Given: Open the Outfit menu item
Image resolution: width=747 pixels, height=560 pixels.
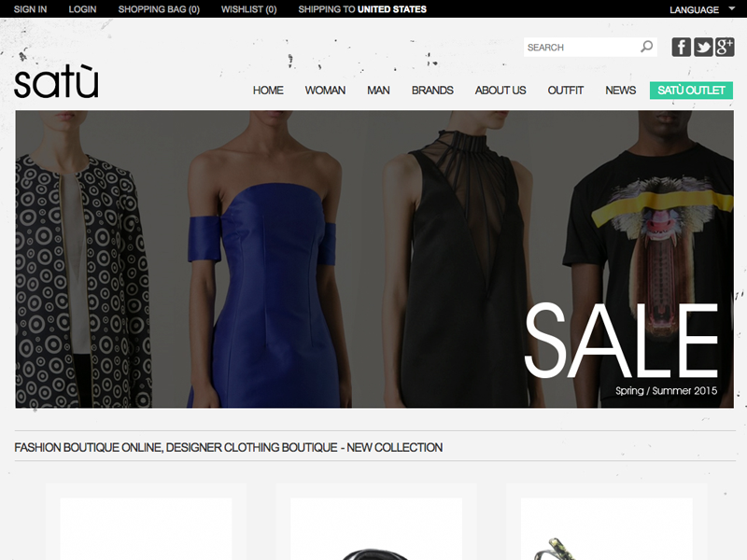Looking at the screenshot, I should (566, 91).
